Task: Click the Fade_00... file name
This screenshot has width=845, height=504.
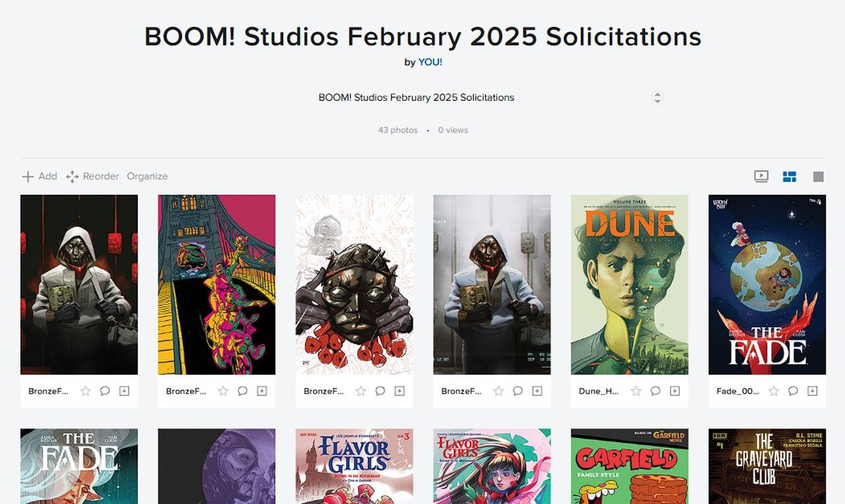Action: (737, 391)
